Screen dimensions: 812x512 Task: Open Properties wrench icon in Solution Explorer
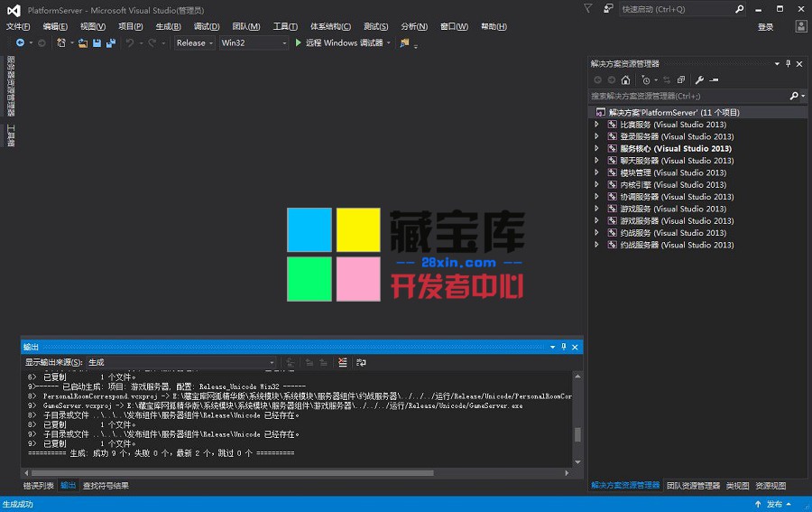click(x=698, y=80)
